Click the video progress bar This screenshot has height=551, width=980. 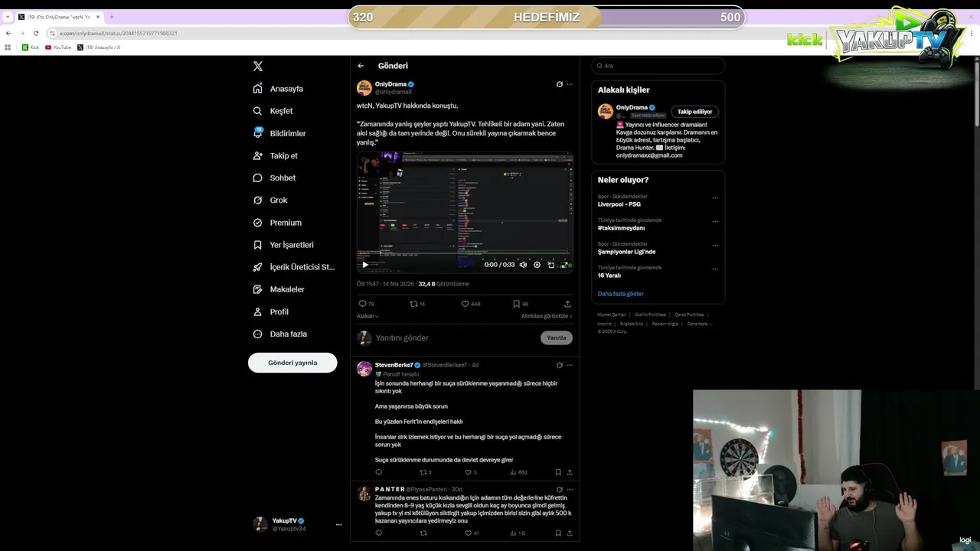[465, 254]
